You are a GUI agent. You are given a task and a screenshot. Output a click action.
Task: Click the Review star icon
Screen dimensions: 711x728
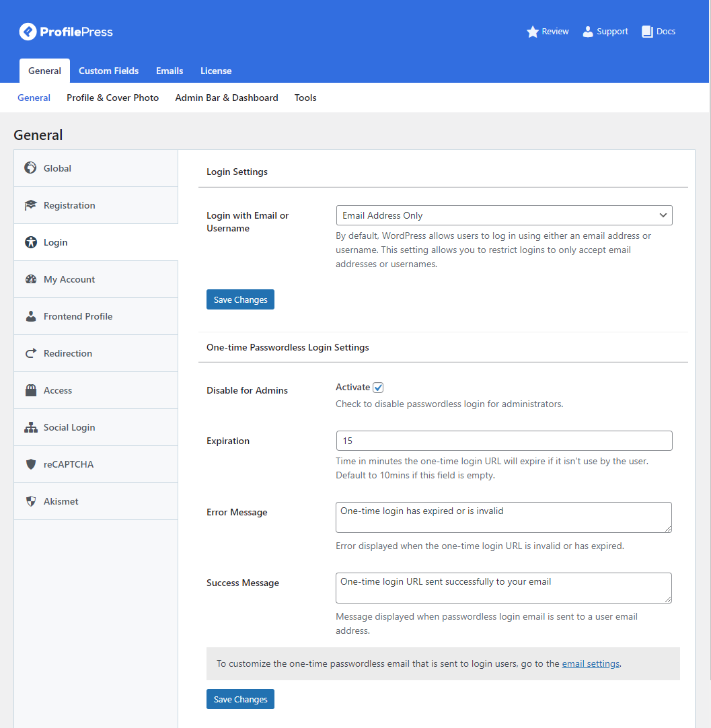(x=533, y=32)
